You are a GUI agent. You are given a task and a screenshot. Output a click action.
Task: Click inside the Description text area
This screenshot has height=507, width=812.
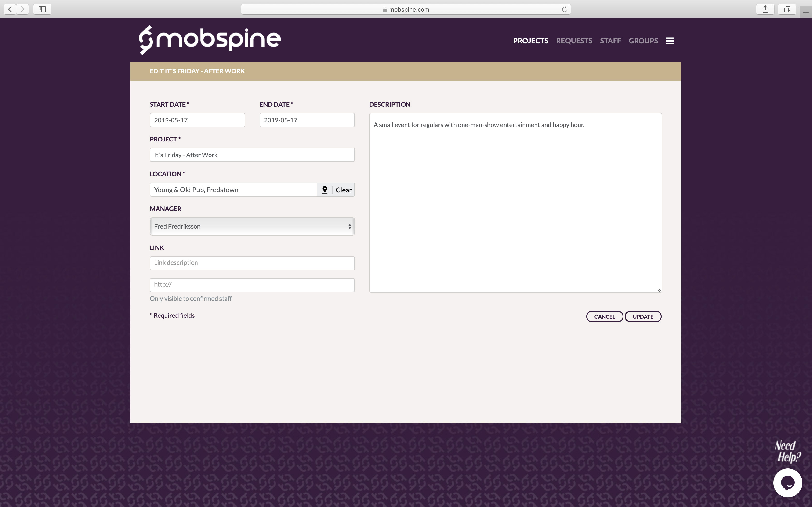click(x=515, y=201)
